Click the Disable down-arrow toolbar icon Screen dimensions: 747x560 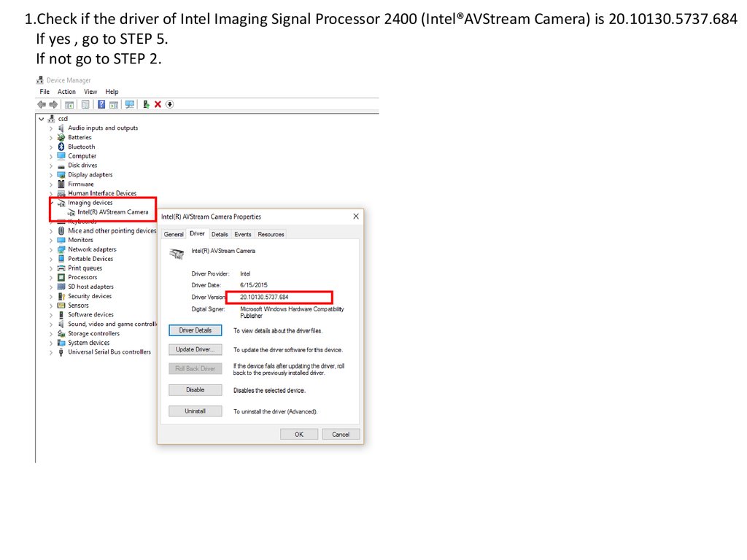[x=169, y=104]
